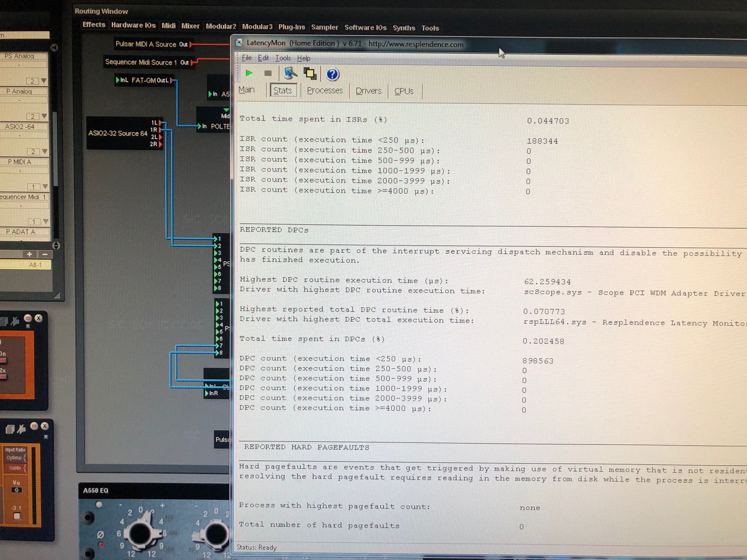Click the Out port of Sequencer Midi Source 1
This screenshot has height=560, width=747.
192,62
